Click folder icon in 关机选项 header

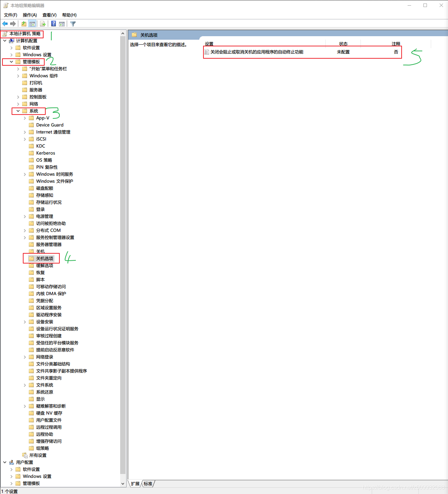[x=134, y=35]
